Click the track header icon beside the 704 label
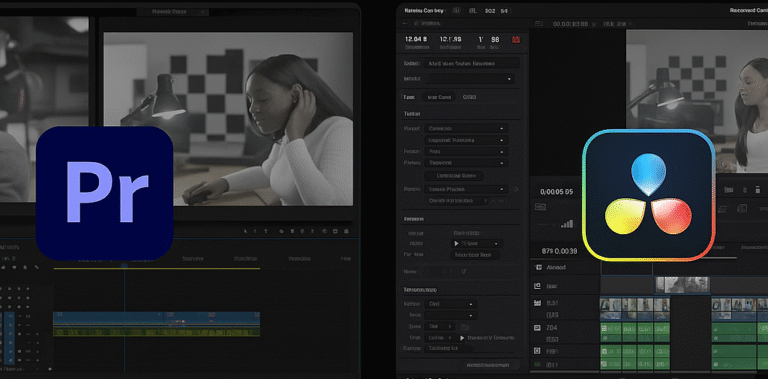The width and height of the screenshot is (768, 379). point(537,328)
